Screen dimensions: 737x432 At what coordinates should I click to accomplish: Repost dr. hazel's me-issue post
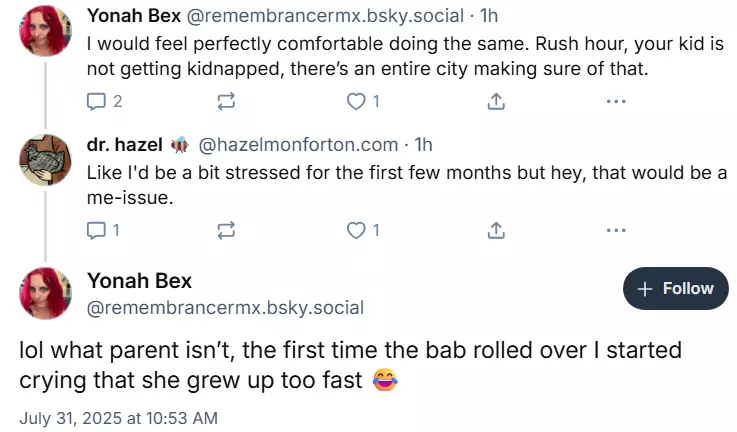point(226,230)
